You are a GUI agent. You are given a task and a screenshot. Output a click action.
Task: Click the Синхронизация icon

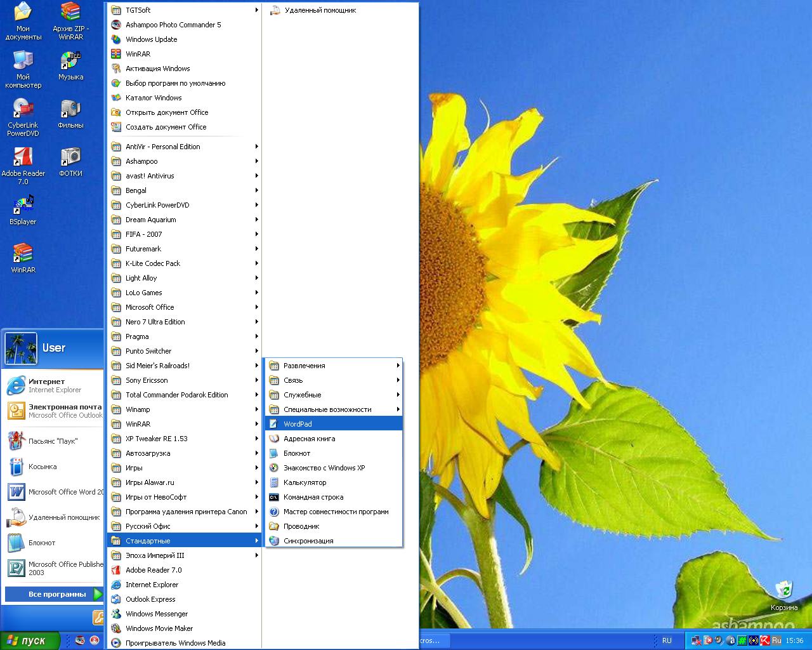click(274, 541)
